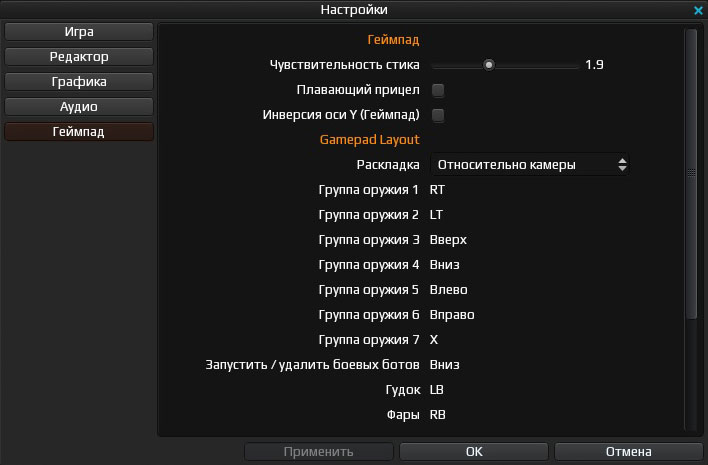
Task: Click RB binding for Фары
Action: coord(438,415)
